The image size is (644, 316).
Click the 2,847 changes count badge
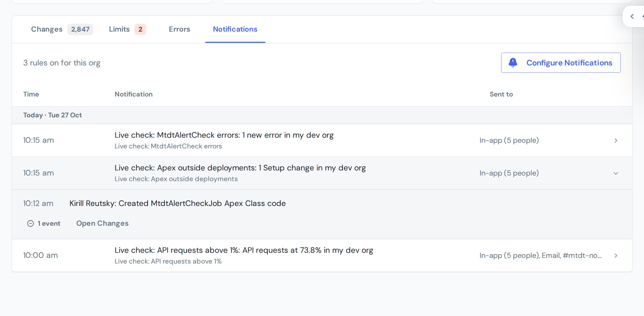(x=80, y=29)
